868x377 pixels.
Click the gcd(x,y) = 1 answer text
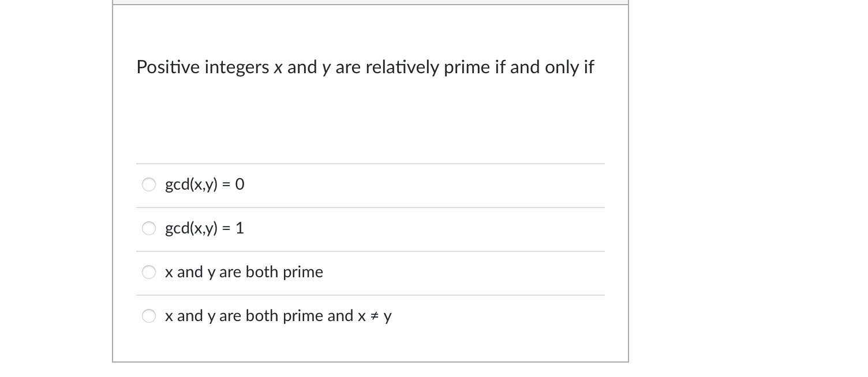pos(205,228)
